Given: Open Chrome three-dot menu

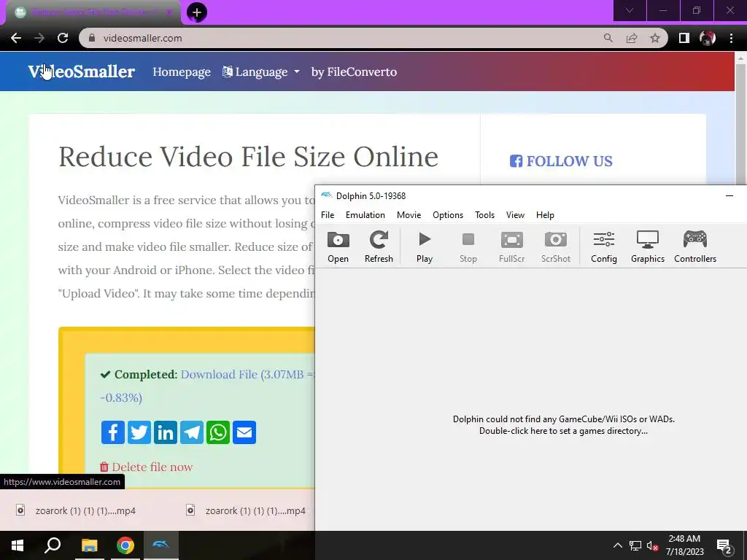Looking at the screenshot, I should pos(731,38).
